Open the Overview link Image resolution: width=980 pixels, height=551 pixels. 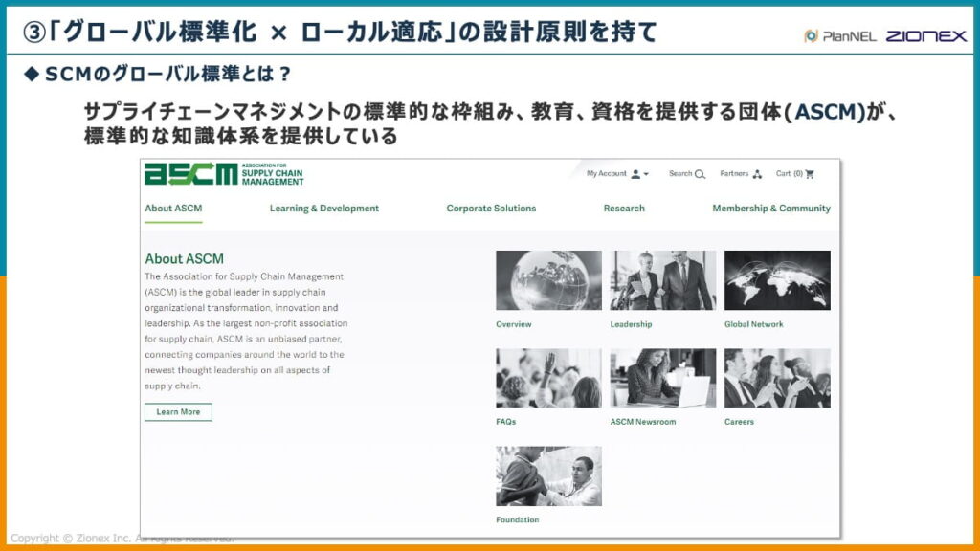514,324
